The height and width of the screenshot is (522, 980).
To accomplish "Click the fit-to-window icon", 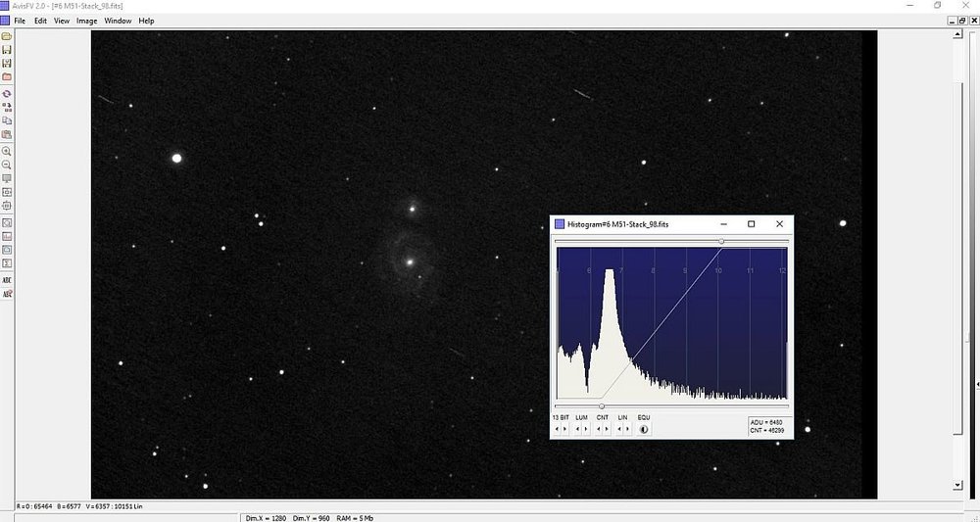I will tap(7, 192).
